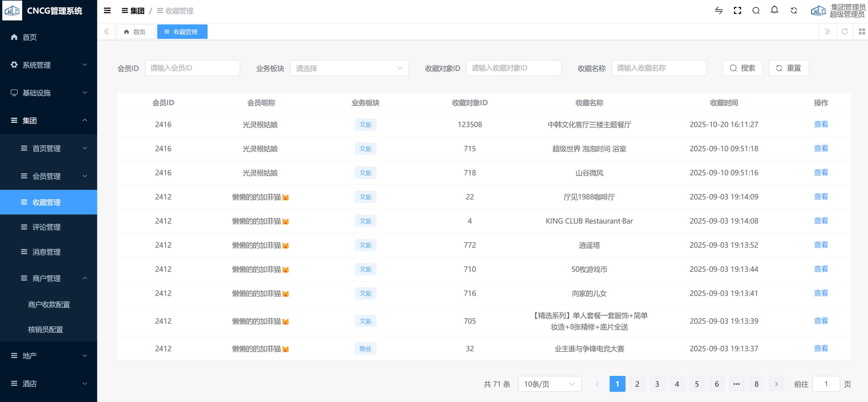Open the 业务板块 dropdown selector
The height and width of the screenshot is (402, 868).
[x=349, y=68]
